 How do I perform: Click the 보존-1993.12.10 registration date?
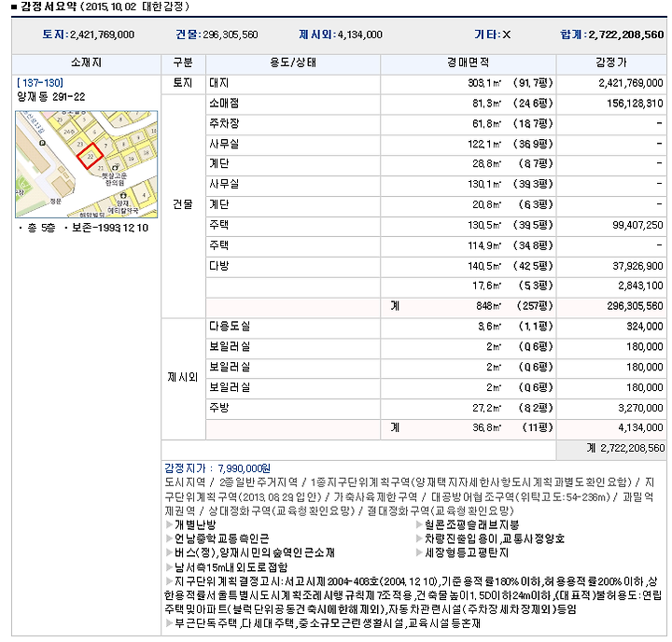coord(110,228)
